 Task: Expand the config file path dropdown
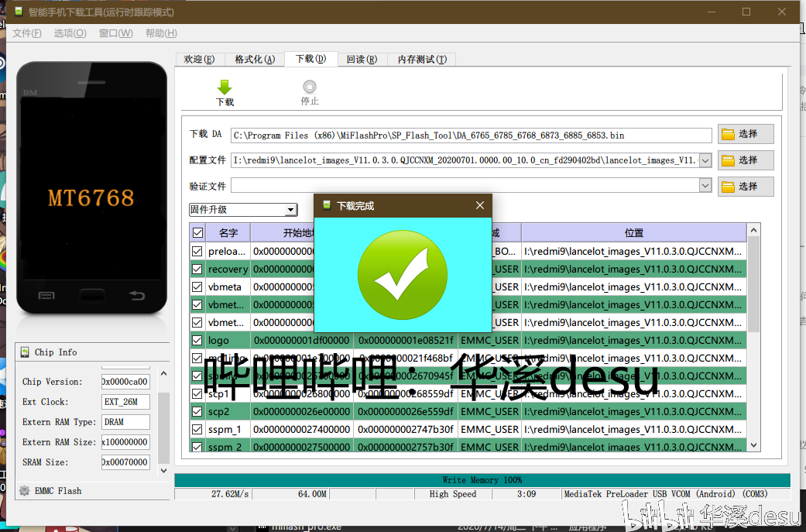pyautogui.click(x=705, y=160)
